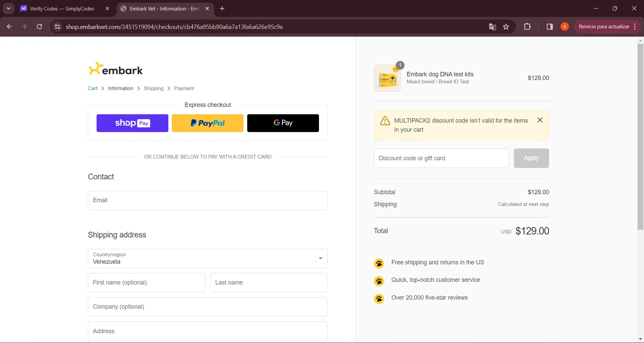Switch to Embark Vet Information tab
Image resolution: width=644 pixels, height=343 pixels.
coord(165,9)
